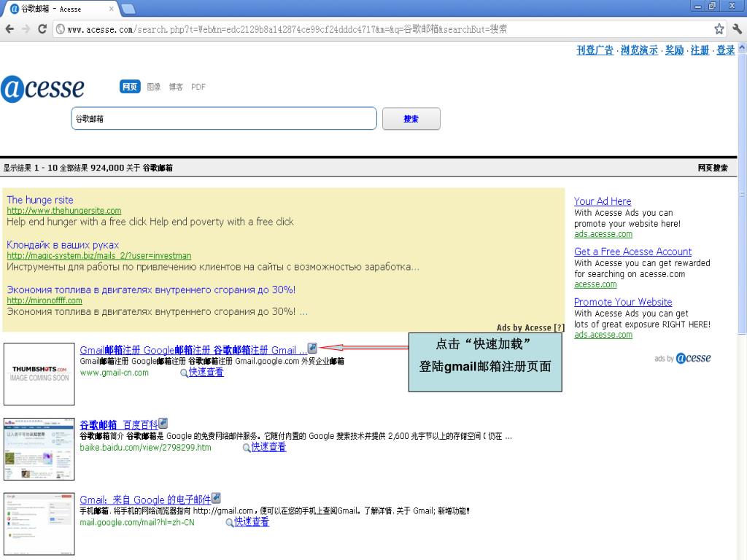Bookmark the page with star icon

(x=719, y=29)
